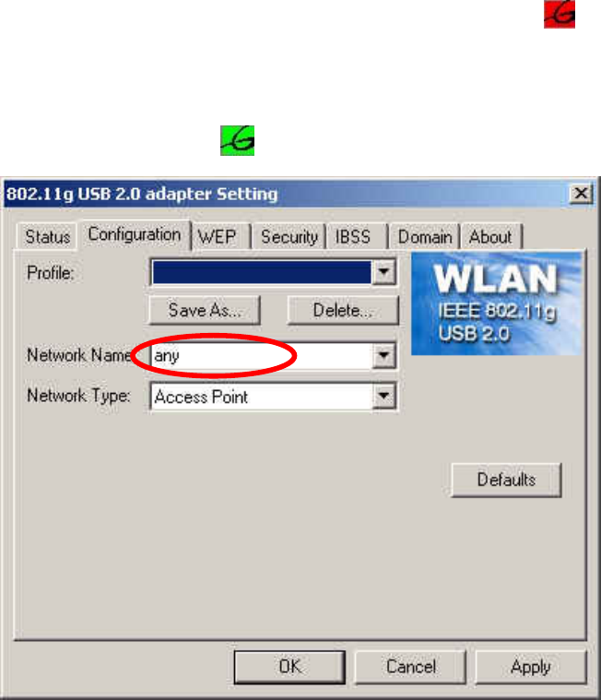The image size is (601, 700).
Task: Switch to the WEP tab
Action: [x=218, y=237]
